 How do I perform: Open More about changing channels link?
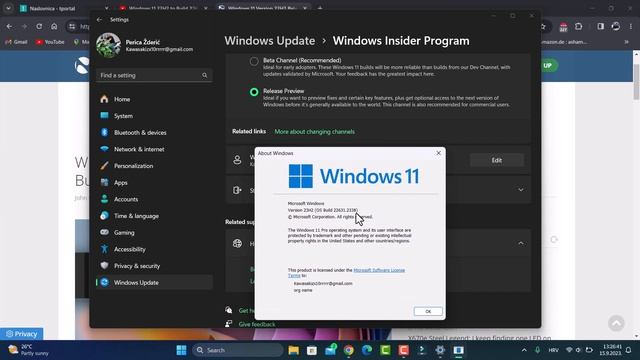[x=314, y=132]
